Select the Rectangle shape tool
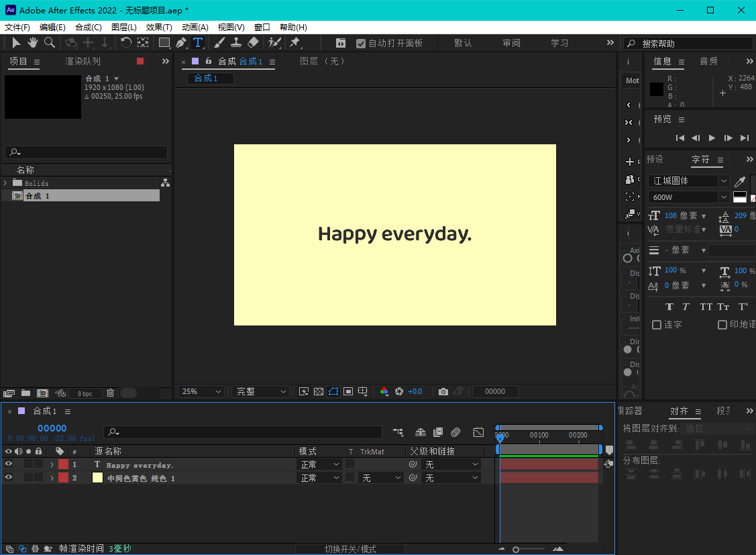The height and width of the screenshot is (555, 756). [x=164, y=43]
